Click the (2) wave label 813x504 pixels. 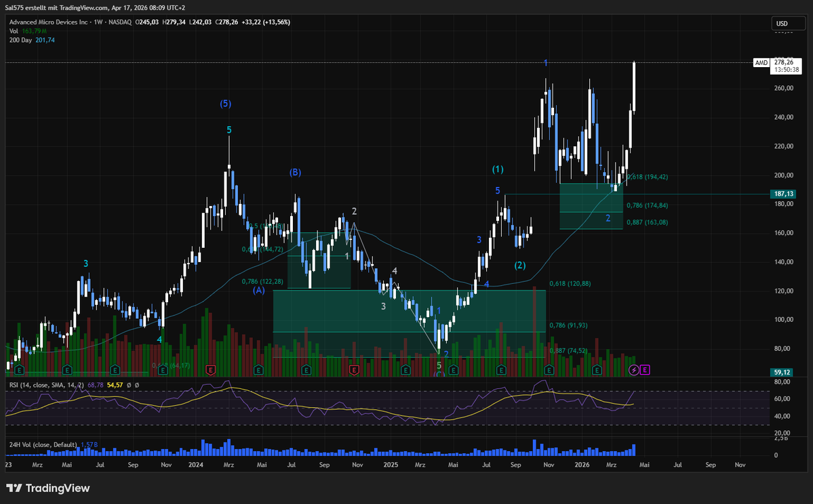pyautogui.click(x=520, y=265)
